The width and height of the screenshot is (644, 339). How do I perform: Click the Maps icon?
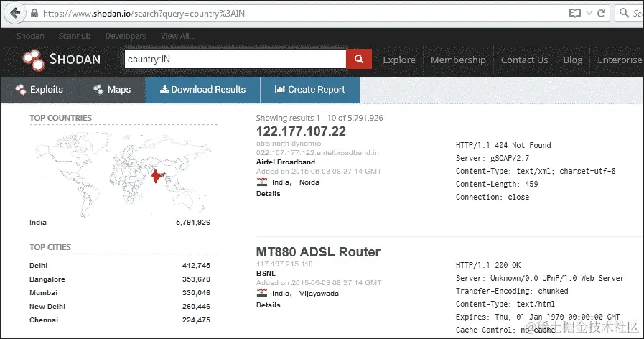(x=98, y=90)
